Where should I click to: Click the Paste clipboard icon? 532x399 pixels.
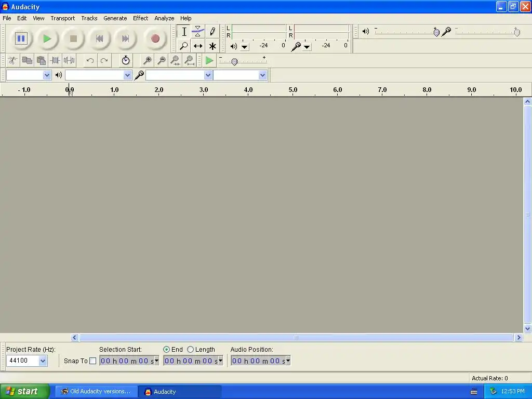coord(41,61)
